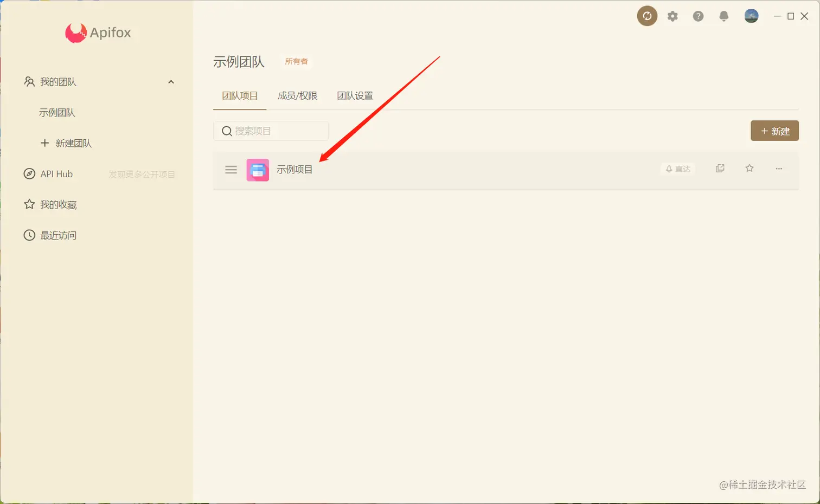Click the 示例项目 project icon
The height and width of the screenshot is (504, 820).
pyautogui.click(x=258, y=170)
